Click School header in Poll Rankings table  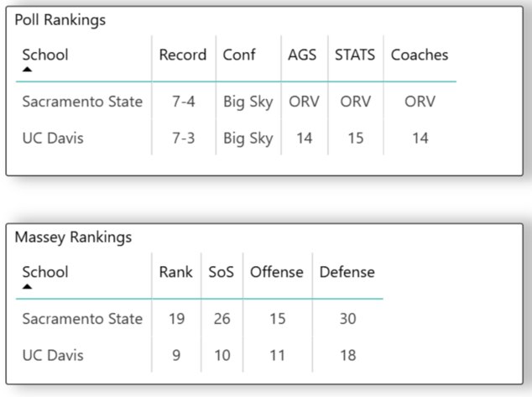point(45,55)
